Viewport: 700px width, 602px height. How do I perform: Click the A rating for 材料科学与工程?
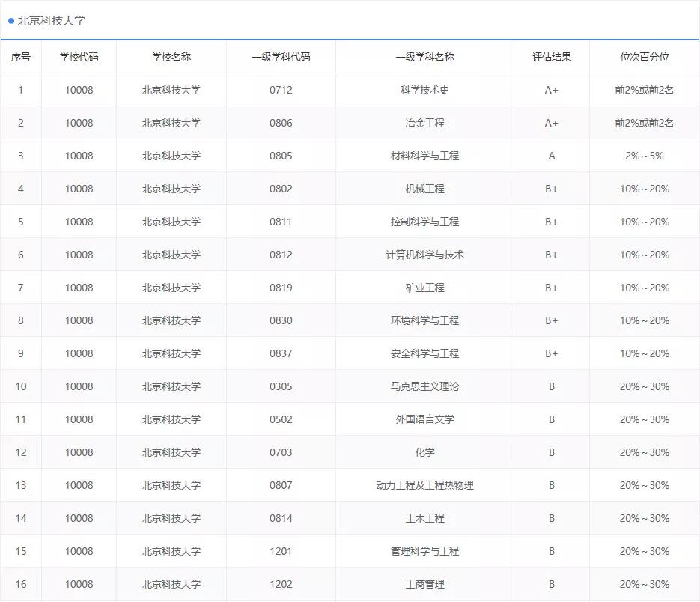click(551, 155)
